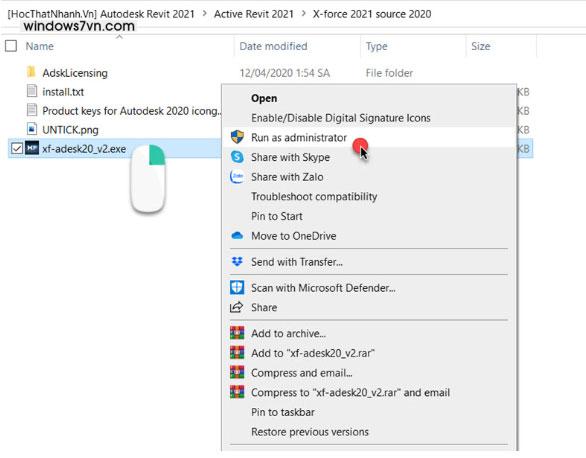
Task: Click WinRAR icon beside Add to "xf-adesk20_v2.rar"
Action: [x=237, y=353]
